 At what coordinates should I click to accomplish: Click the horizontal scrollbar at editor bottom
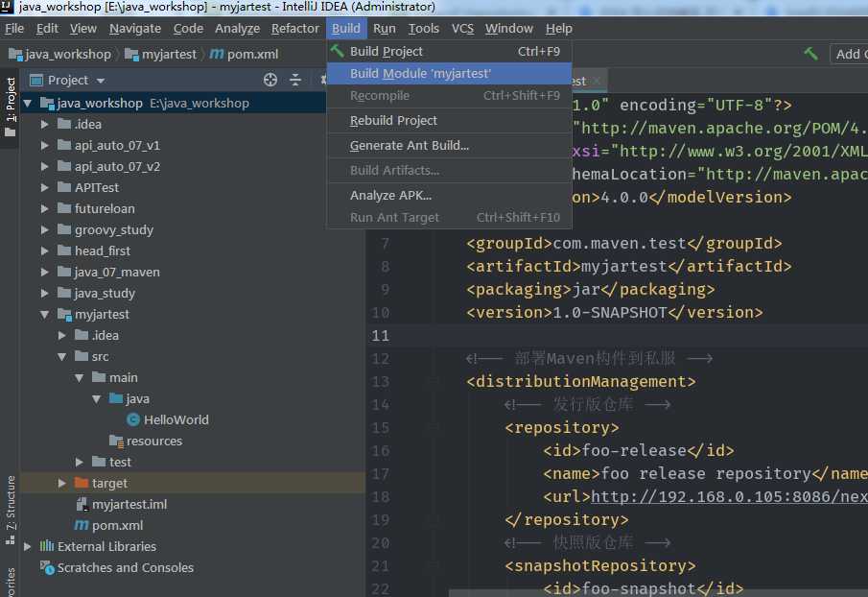[658, 593]
